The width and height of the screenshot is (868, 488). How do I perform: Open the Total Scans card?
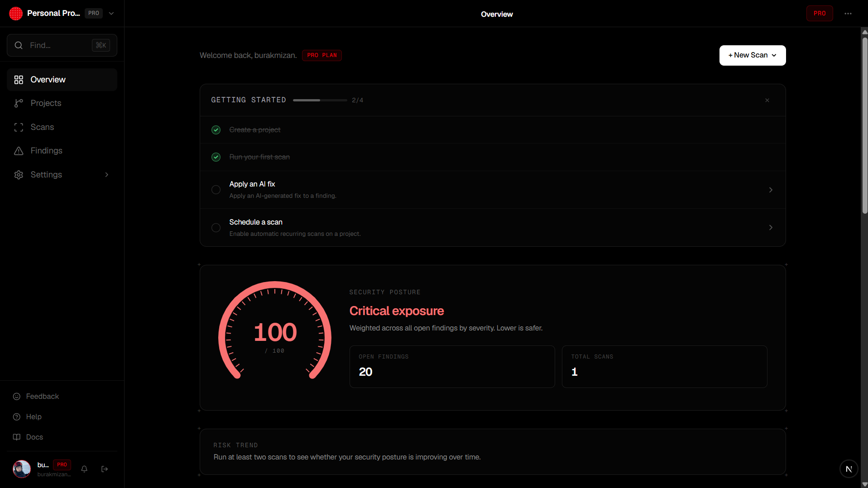point(664,367)
